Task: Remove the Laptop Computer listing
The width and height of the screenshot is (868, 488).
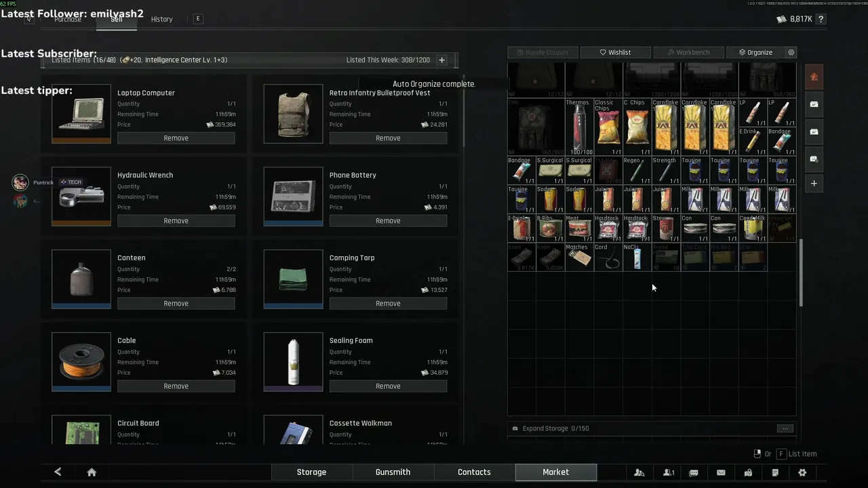Action: pos(176,138)
